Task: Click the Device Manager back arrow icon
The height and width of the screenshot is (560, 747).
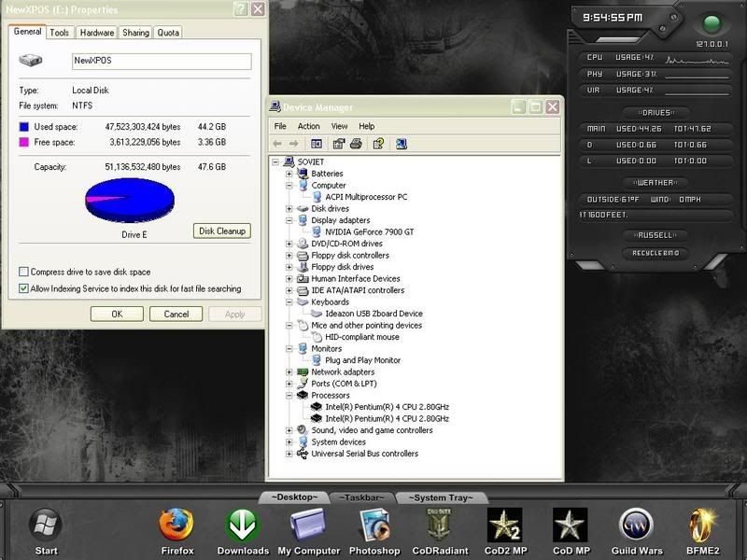Action: [277, 144]
